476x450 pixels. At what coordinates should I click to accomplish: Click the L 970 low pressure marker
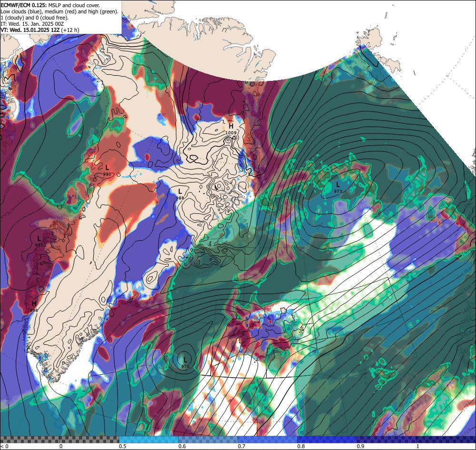tap(185, 363)
